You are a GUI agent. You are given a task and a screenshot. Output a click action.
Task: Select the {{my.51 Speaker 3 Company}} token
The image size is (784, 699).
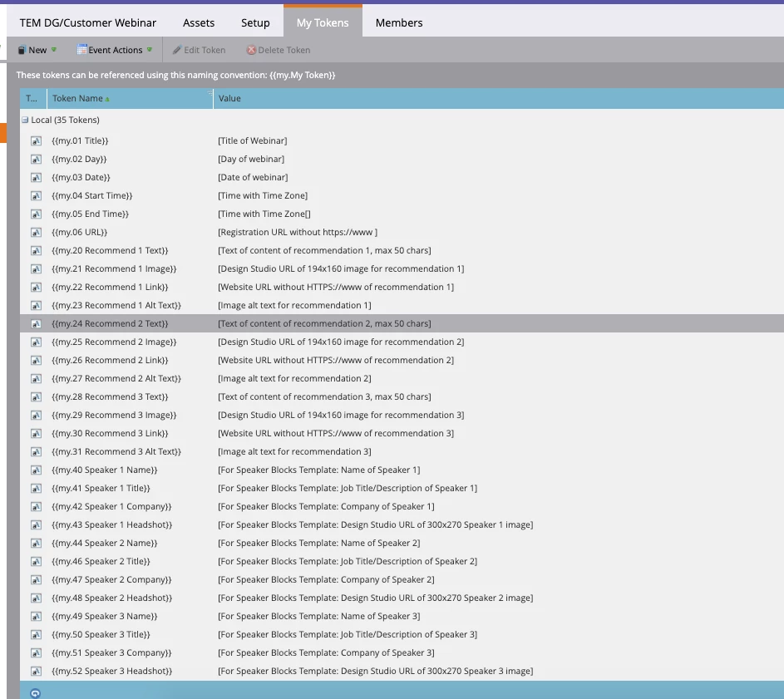[111, 653]
